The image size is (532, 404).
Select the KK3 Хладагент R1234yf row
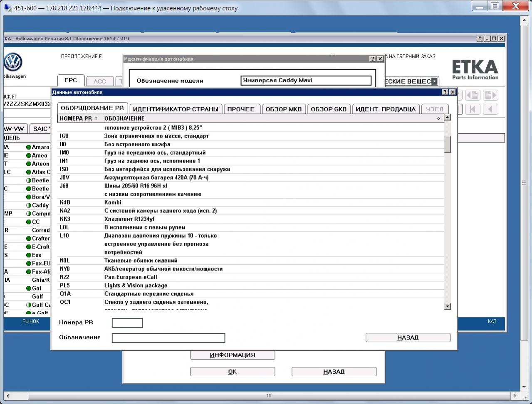point(251,219)
